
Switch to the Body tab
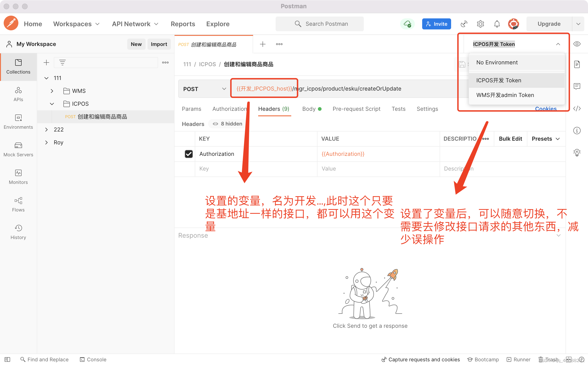[x=309, y=109]
